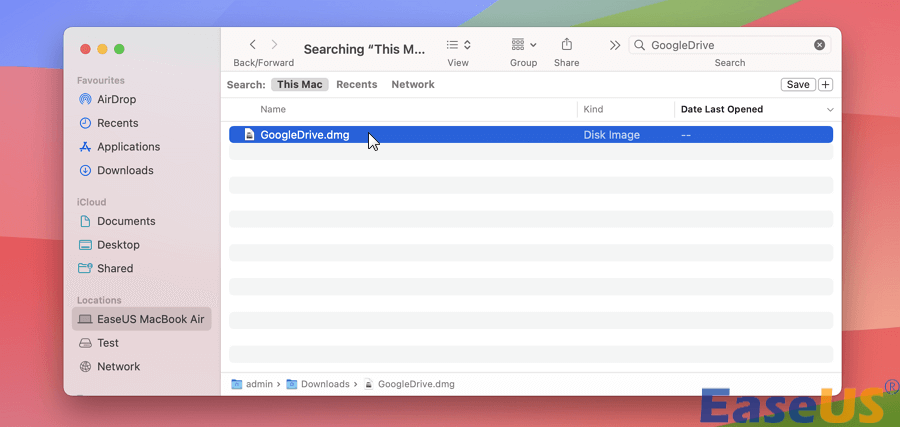The image size is (900, 427).
Task: Select the This Mac search scope
Action: click(x=299, y=85)
